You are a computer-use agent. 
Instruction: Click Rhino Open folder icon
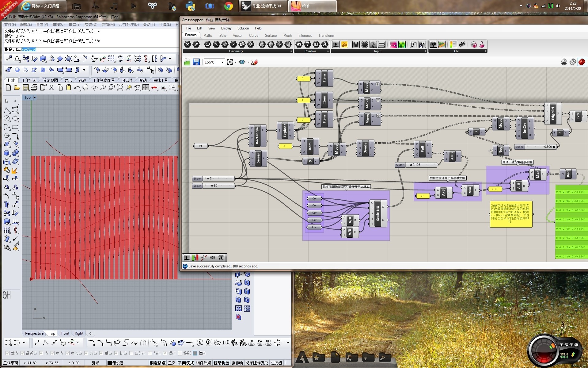click(17, 88)
